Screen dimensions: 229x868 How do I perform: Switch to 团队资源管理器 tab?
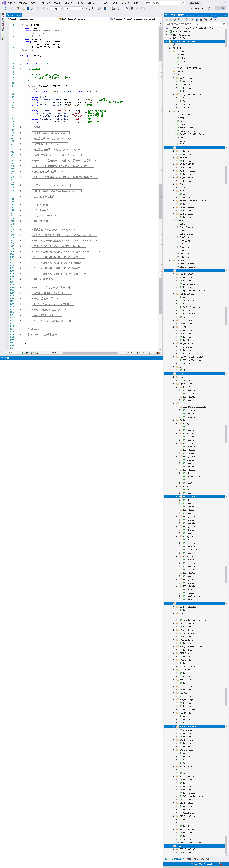(201, 859)
